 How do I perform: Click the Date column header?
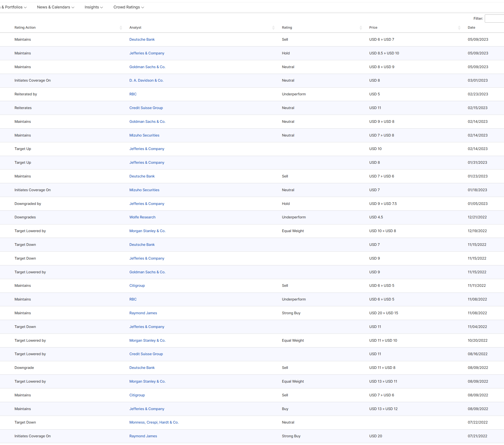pyautogui.click(x=471, y=28)
